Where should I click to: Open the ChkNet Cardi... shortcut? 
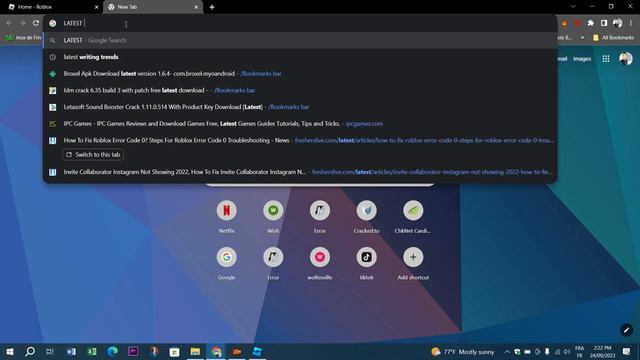[x=413, y=216]
